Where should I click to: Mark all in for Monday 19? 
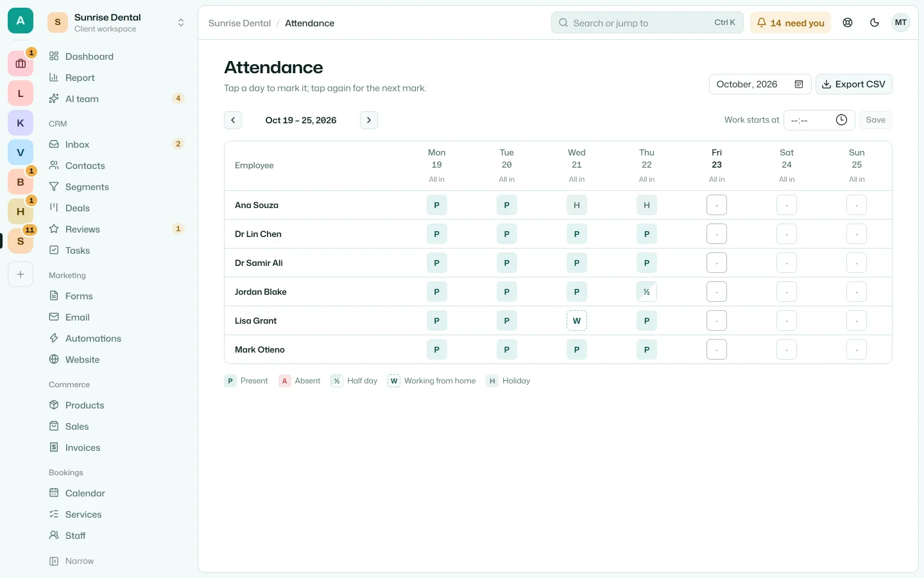(x=437, y=180)
